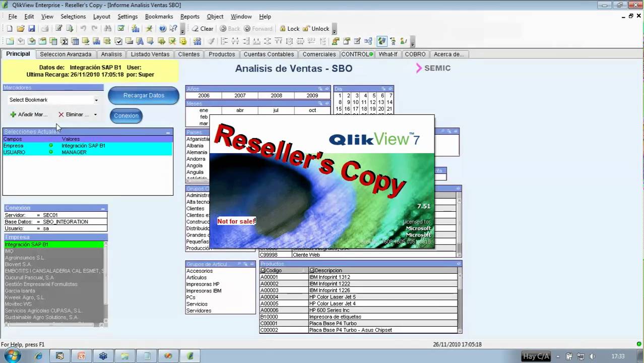Open the chart wizard icon in design toolbar

[197, 41]
